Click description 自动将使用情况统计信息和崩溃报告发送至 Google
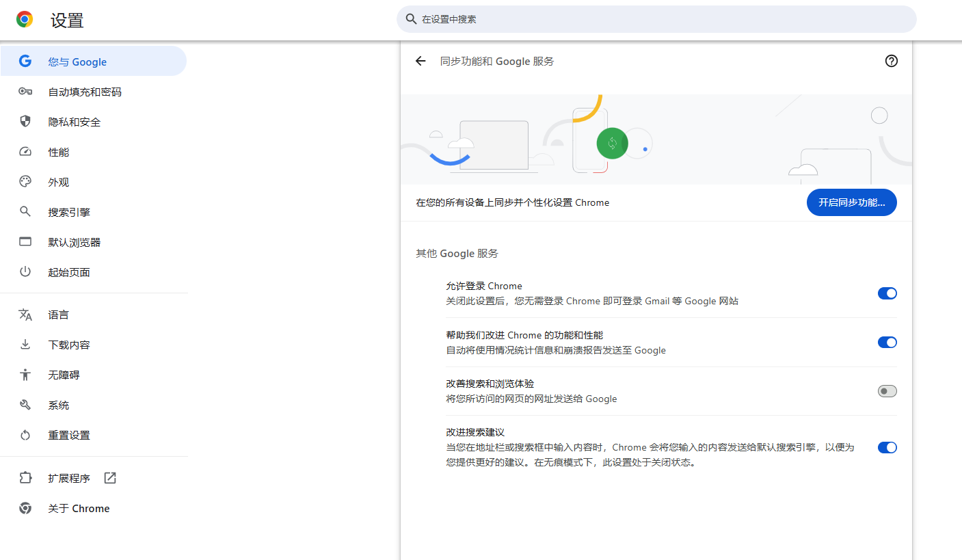Image resolution: width=962 pixels, height=560 pixels. click(556, 350)
